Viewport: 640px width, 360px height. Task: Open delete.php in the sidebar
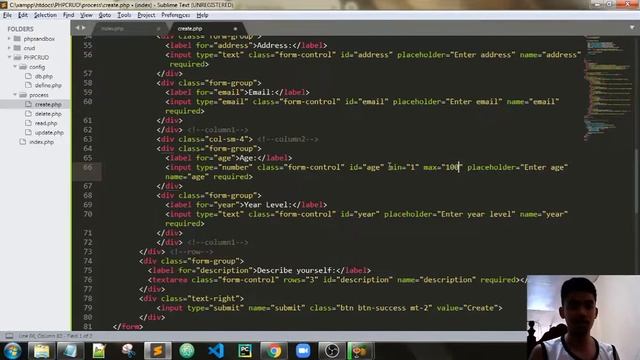coord(48,114)
